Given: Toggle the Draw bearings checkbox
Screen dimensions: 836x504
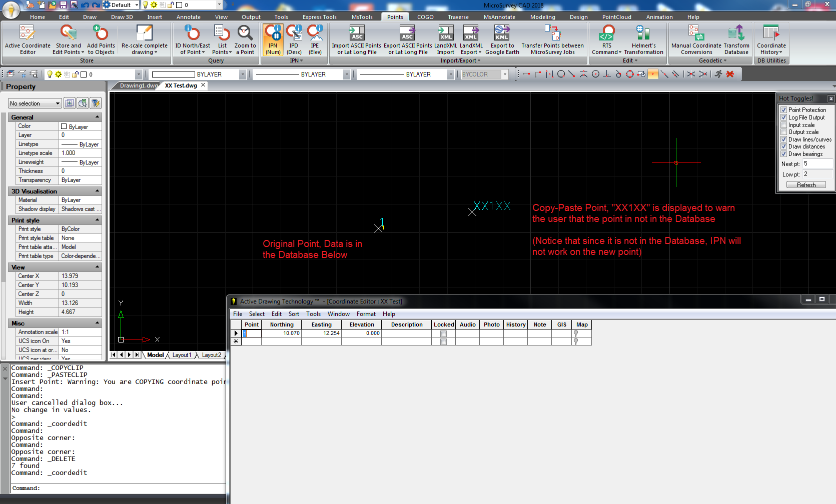Looking at the screenshot, I should tap(784, 154).
